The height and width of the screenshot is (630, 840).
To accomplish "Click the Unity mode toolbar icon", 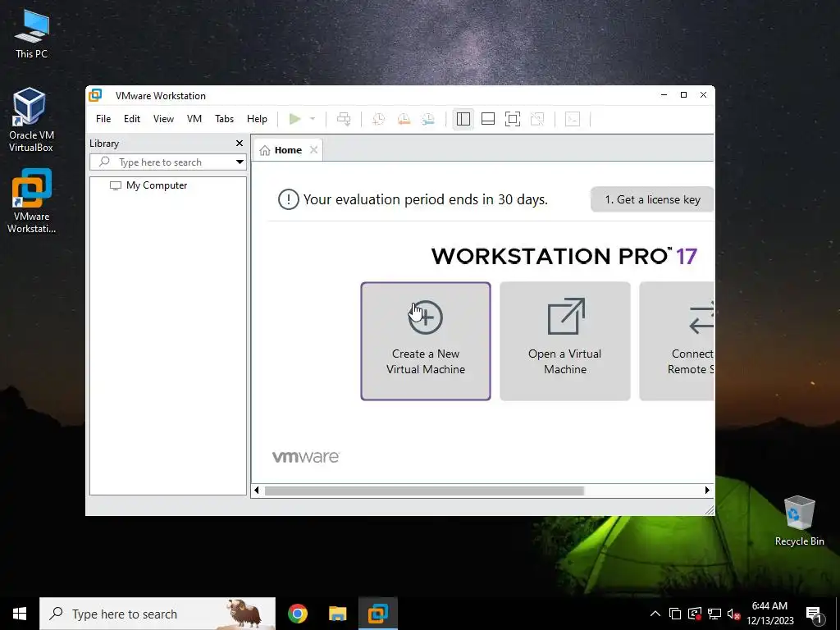I will 537,119.
